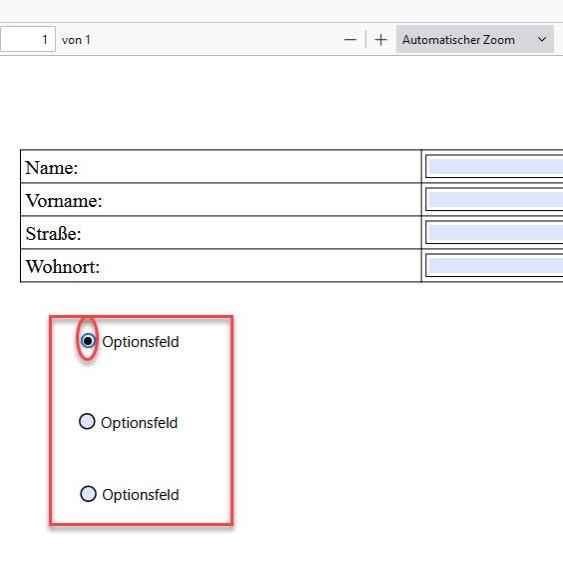563x563 pixels.
Task: Click the Straße form text field
Action: pos(494,232)
